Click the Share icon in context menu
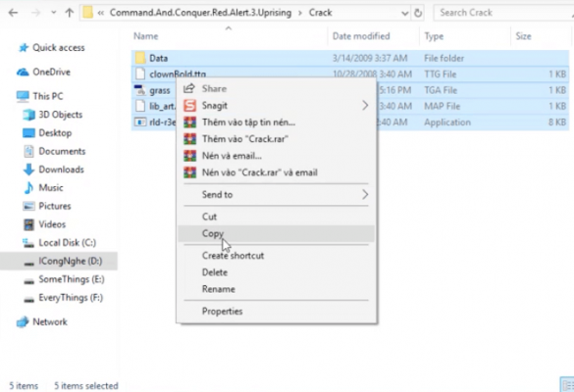Screen dimensions: 574x392 189,88
